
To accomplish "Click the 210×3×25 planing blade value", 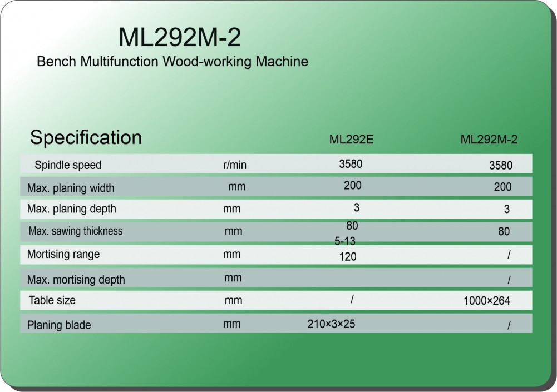I will 331,324.
